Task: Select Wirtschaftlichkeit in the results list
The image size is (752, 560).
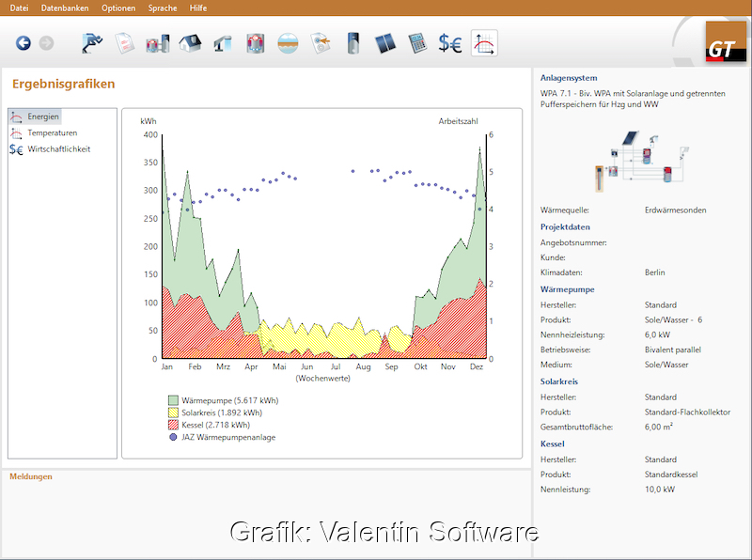Action: click(58, 148)
